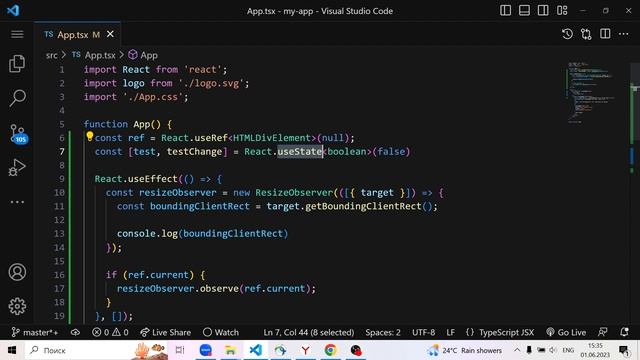Open the errors and warnings problems indicator
640x360 pixels.
pyautogui.click(x=110, y=332)
